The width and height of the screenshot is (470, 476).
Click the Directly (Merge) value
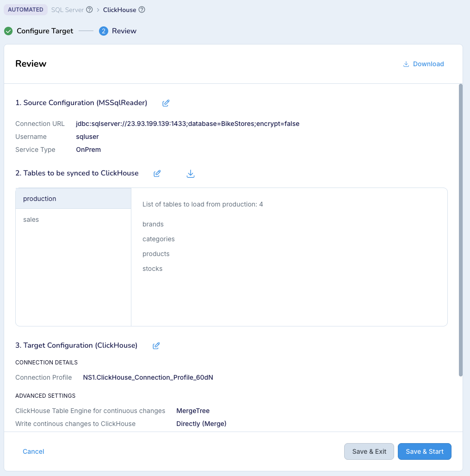tap(201, 424)
